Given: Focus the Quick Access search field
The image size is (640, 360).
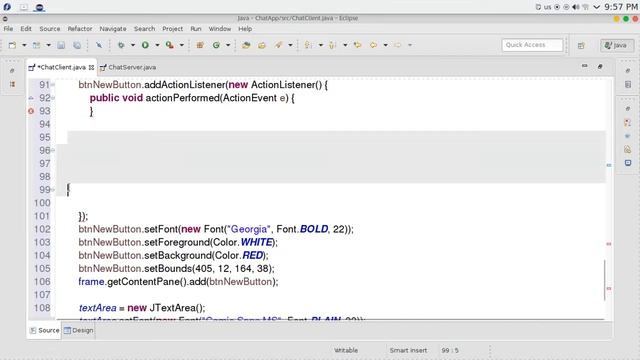Looking at the screenshot, I should (x=532, y=45).
